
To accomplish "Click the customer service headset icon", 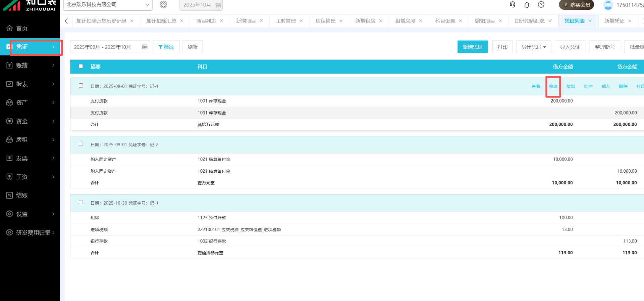I will [512, 5].
